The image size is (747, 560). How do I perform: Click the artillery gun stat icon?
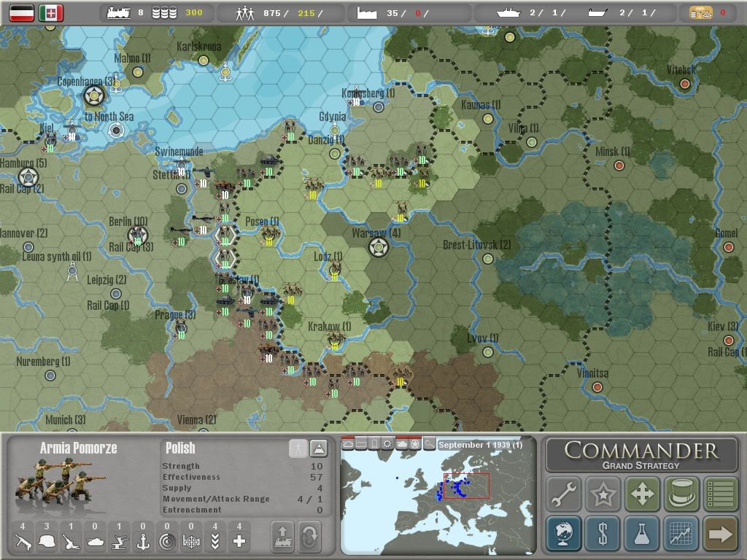point(71,541)
